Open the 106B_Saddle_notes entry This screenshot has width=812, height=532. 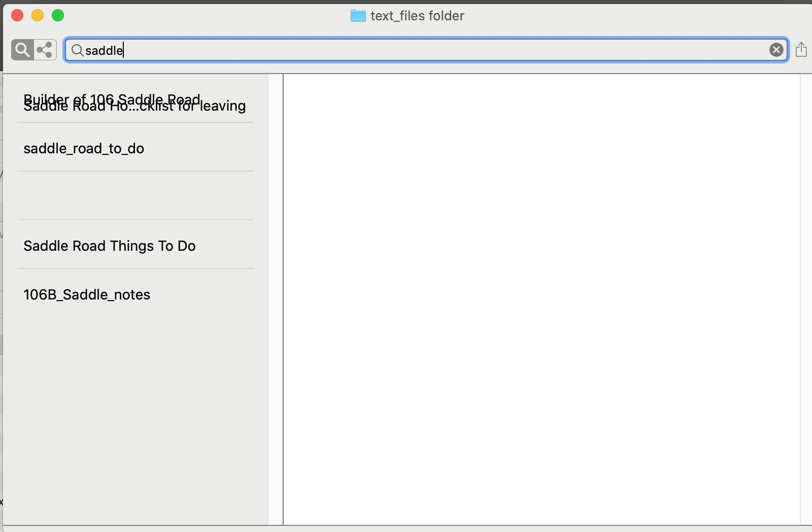pos(87,294)
